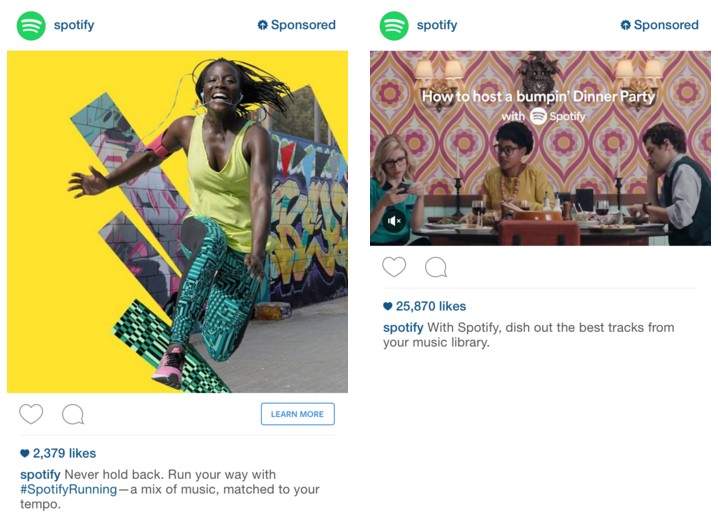Viewport: 718px width, 518px height.
Task: Open the spotify username on left header
Action: pyautogui.click(x=74, y=25)
